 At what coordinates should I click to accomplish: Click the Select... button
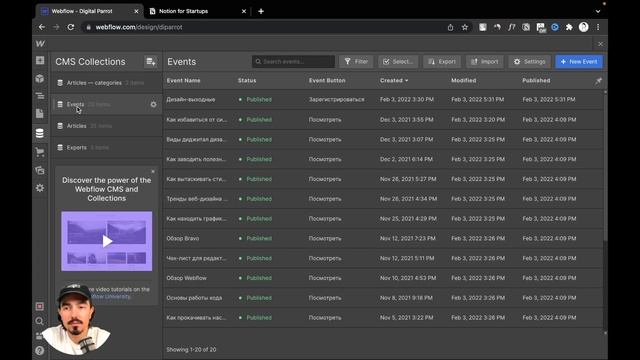[x=398, y=62]
